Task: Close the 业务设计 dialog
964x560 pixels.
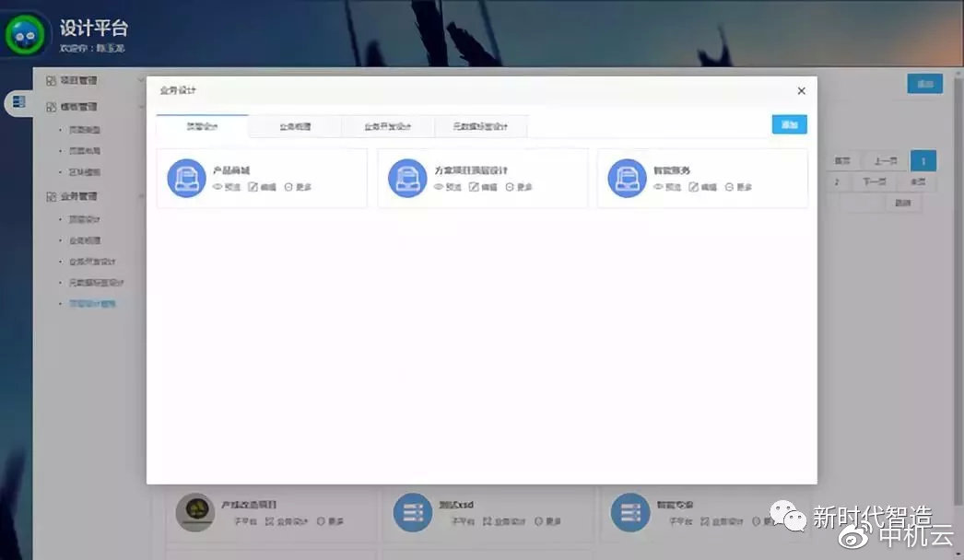Action: pyautogui.click(x=801, y=91)
